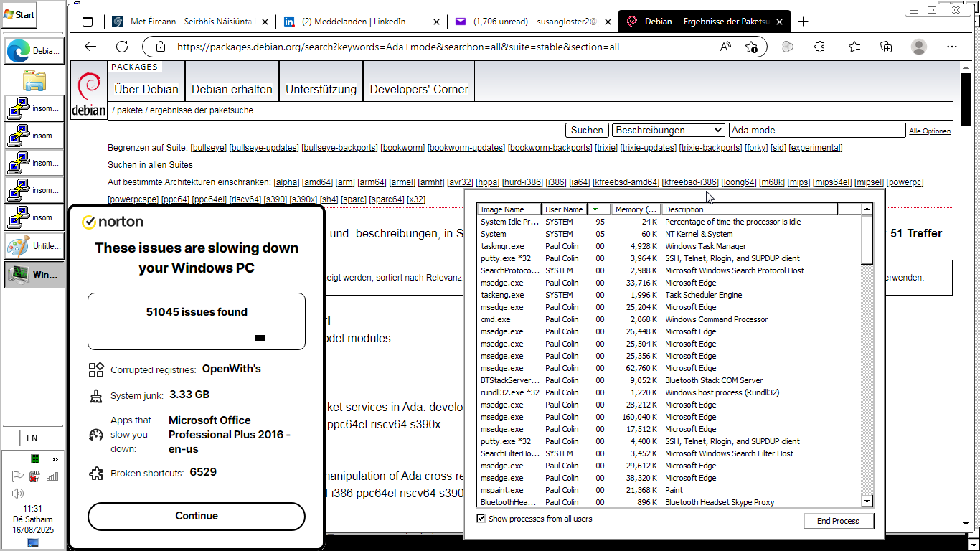Open Über Debian menu item

(146, 90)
